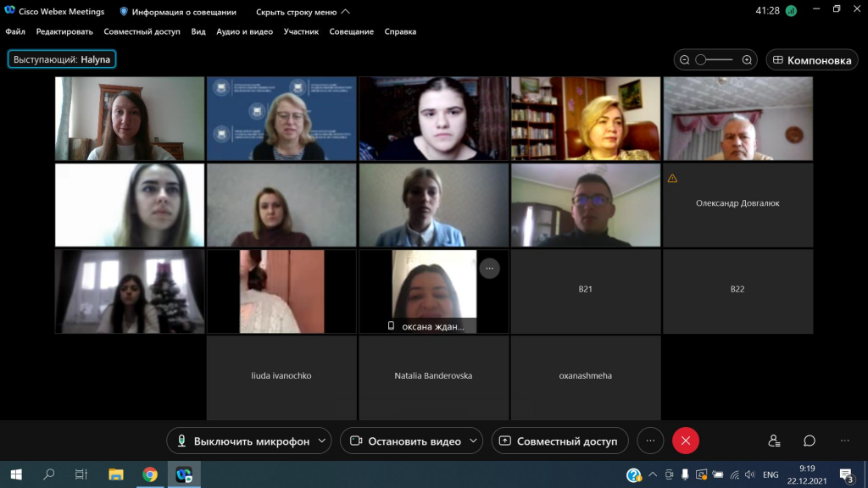Toggle camera with Остановить видео
This screenshot has width=868, height=488.
click(x=405, y=441)
